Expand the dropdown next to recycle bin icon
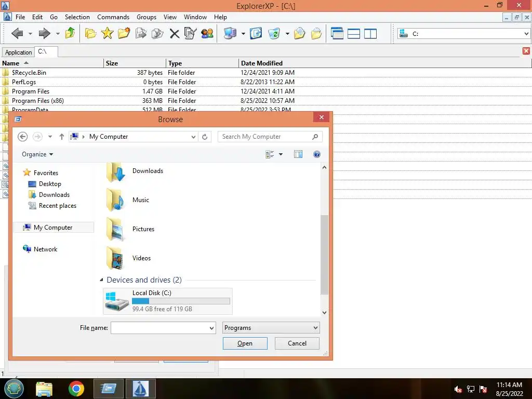Viewport: 532px width, 399px height. [287, 34]
